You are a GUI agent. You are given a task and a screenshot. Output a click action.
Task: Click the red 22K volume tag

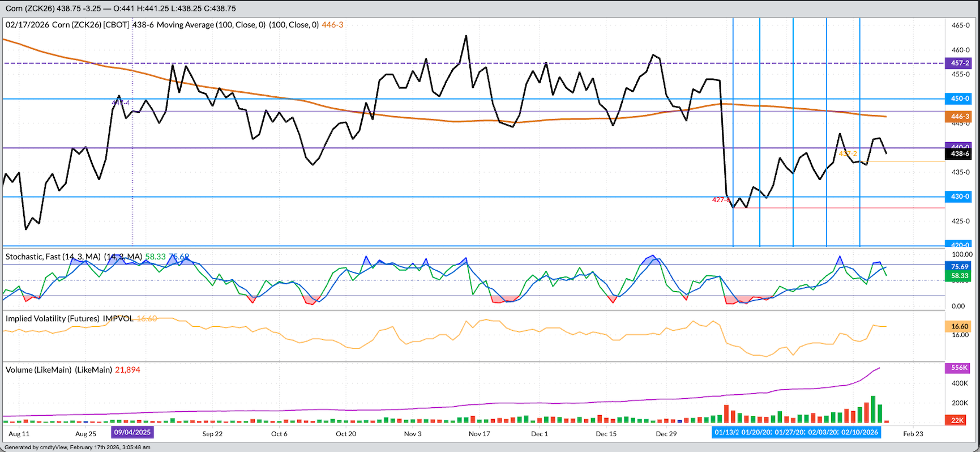tap(957, 420)
